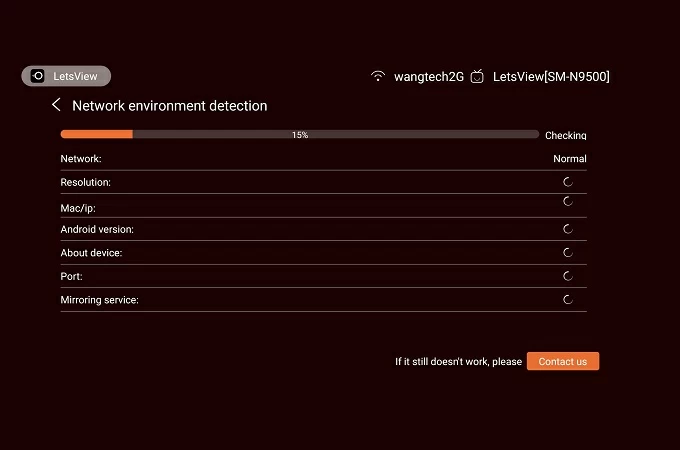
Task: Select the LetsView[SM-N9500] device name
Action: click(551, 77)
